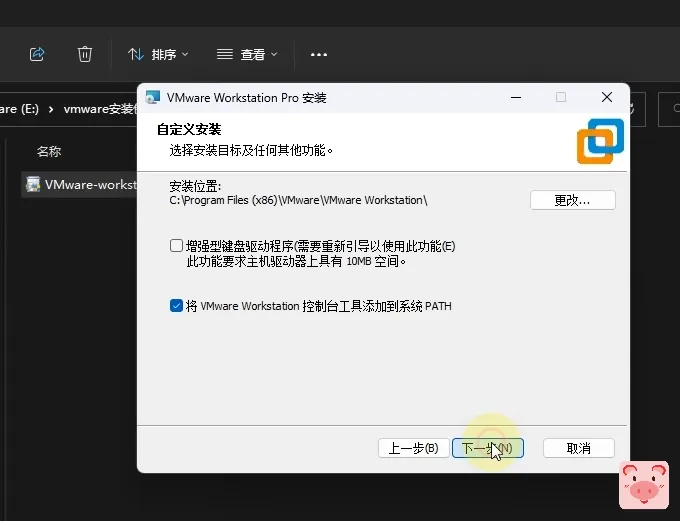Click the vmware安装 breadcrumb folder

click(100, 109)
